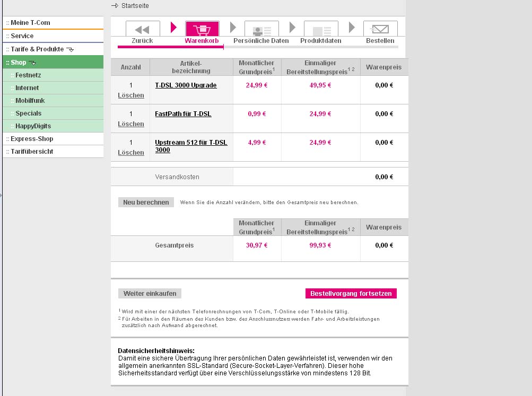532x396 pixels.
Task: Click the Versandkosten label
Action: (177, 177)
